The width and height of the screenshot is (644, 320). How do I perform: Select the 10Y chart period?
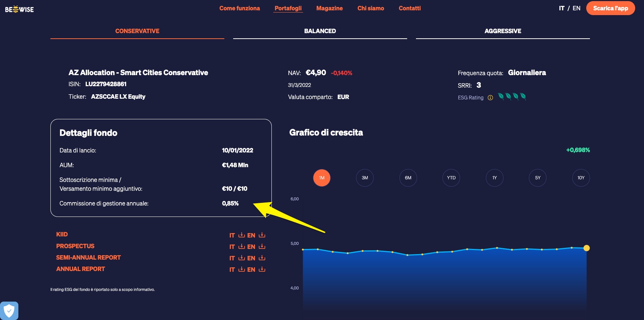[581, 178]
